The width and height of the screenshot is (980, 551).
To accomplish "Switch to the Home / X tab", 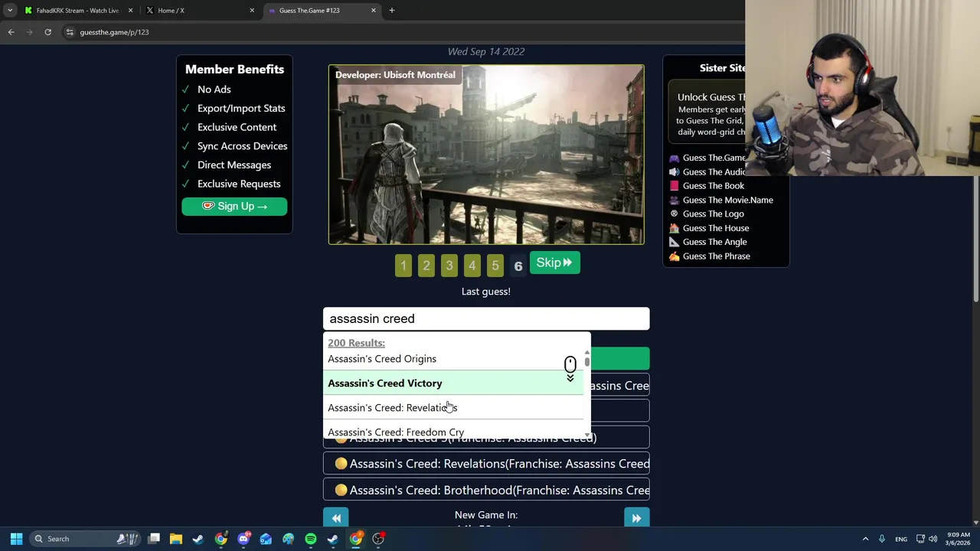I will point(199,10).
